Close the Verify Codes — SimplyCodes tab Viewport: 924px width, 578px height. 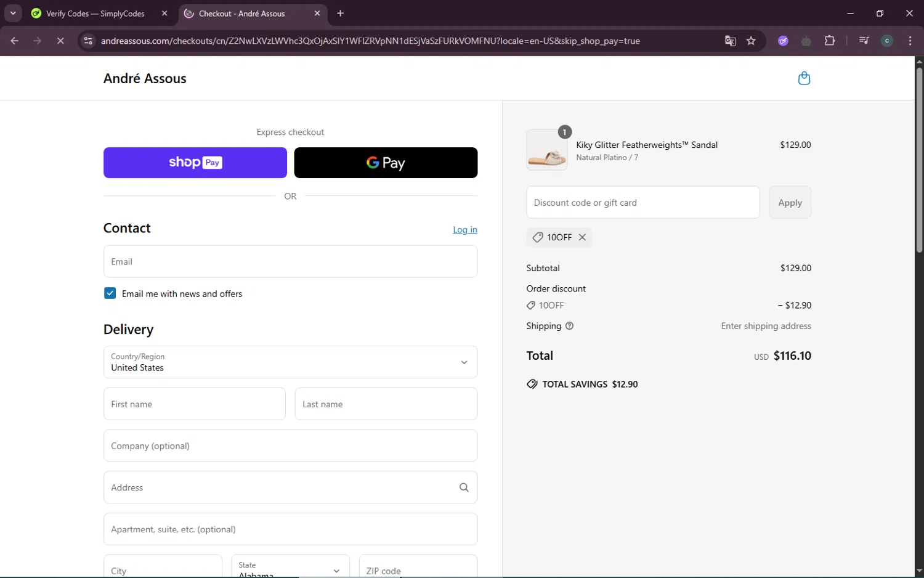164,13
